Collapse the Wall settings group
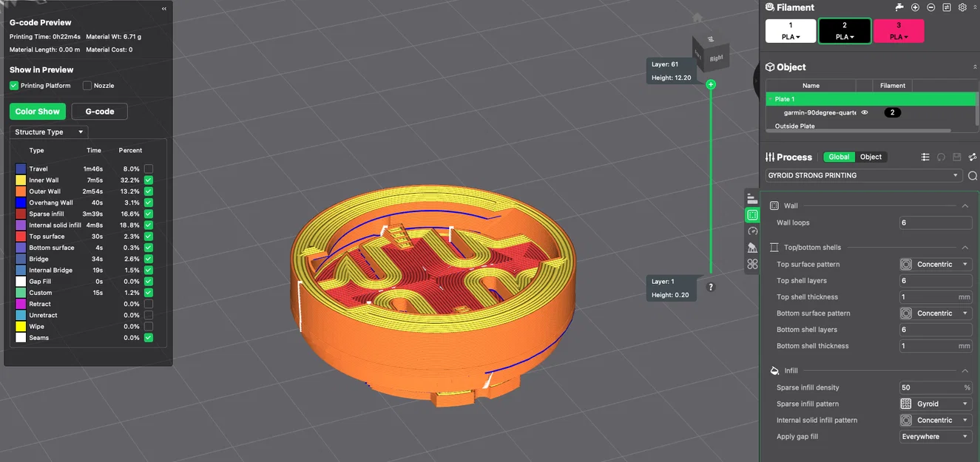This screenshot has height=462, width=980. [x=965, y=206]
